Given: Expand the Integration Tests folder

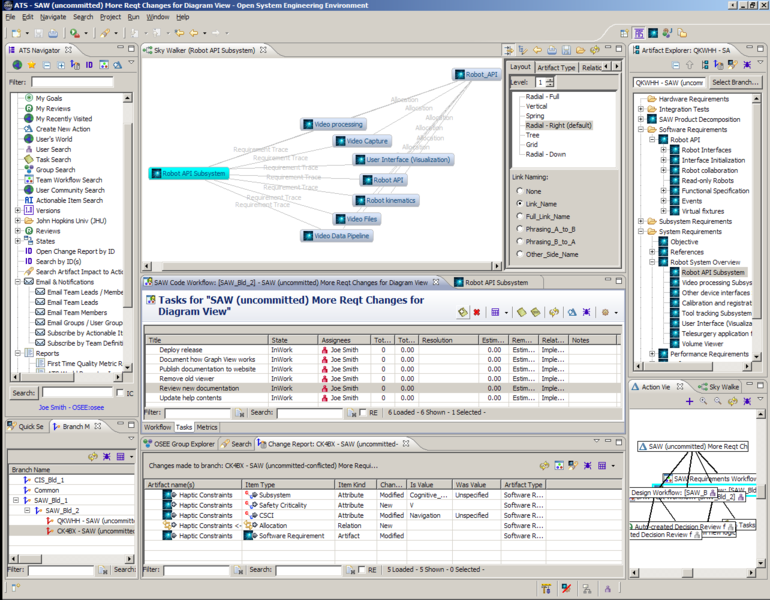Looking at the screenshot, I should [641, 109].
